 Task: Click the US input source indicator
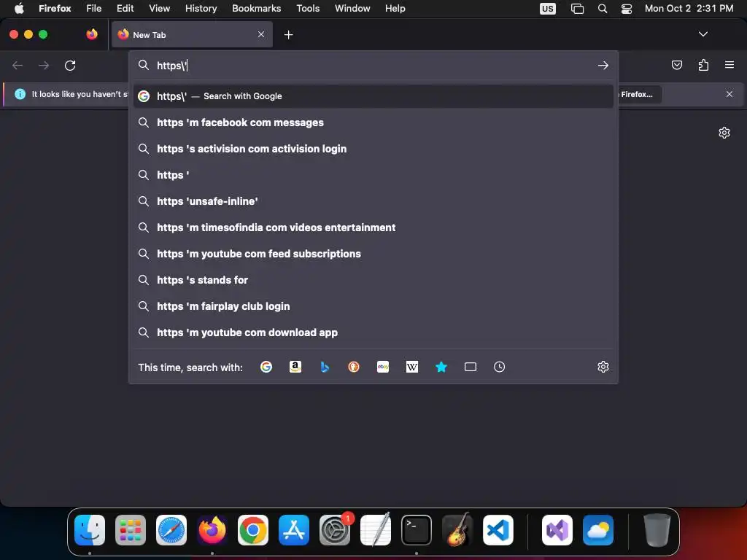point(547,9)
